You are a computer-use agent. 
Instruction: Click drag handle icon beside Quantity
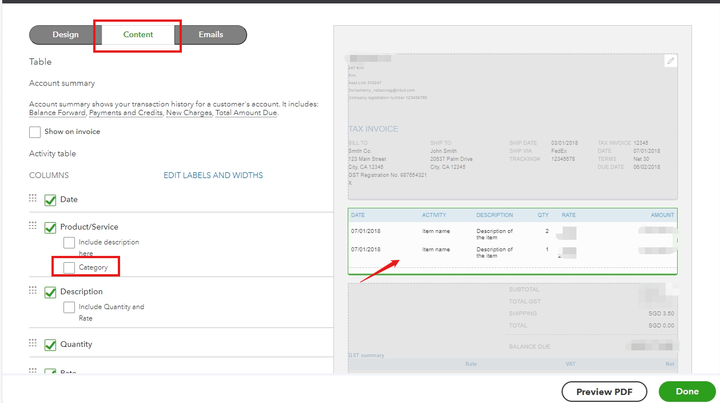tap(33, 343)
